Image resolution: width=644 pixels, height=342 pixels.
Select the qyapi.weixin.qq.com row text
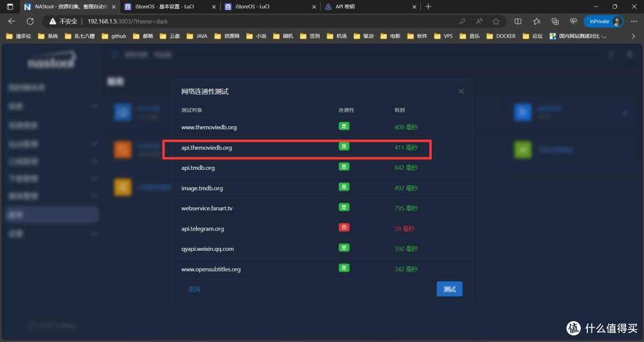(207, 249)
